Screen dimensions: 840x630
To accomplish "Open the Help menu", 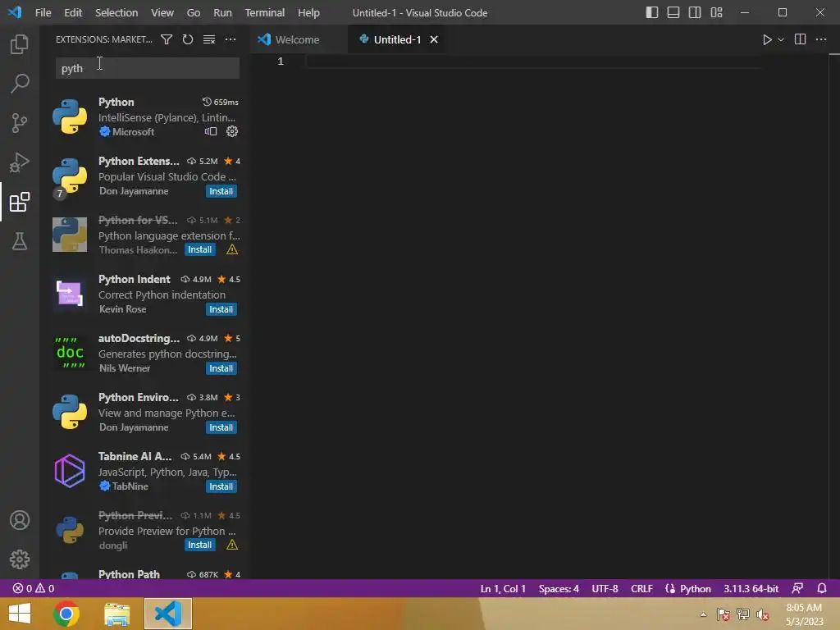I will point(308,12).
